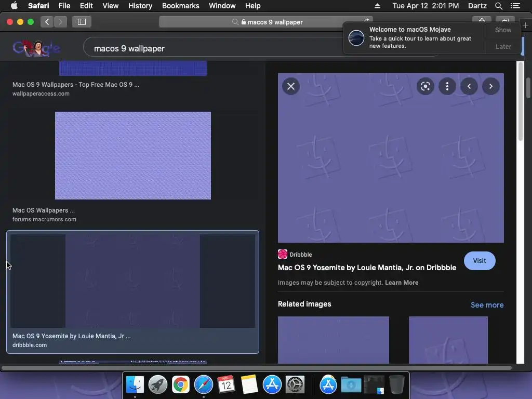This screenshot has height=399, width=532.
Task: Click "dribbble.com" source text
Action: click(30, 345)
